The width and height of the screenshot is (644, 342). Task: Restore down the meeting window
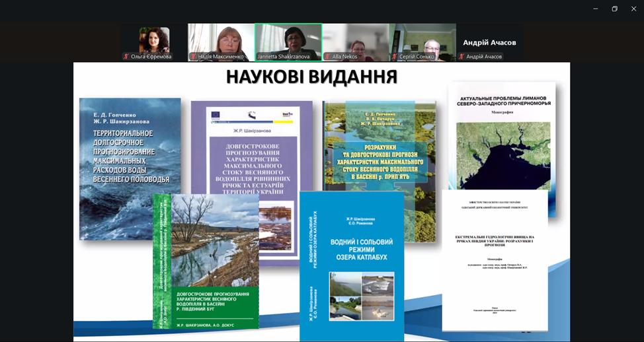(614, 9)
